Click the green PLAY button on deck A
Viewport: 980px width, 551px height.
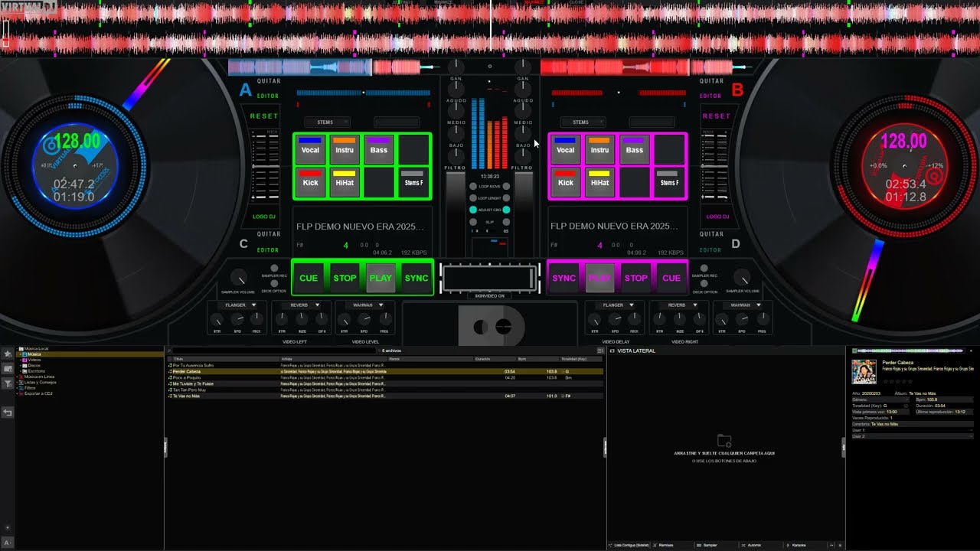coord(381,278)
